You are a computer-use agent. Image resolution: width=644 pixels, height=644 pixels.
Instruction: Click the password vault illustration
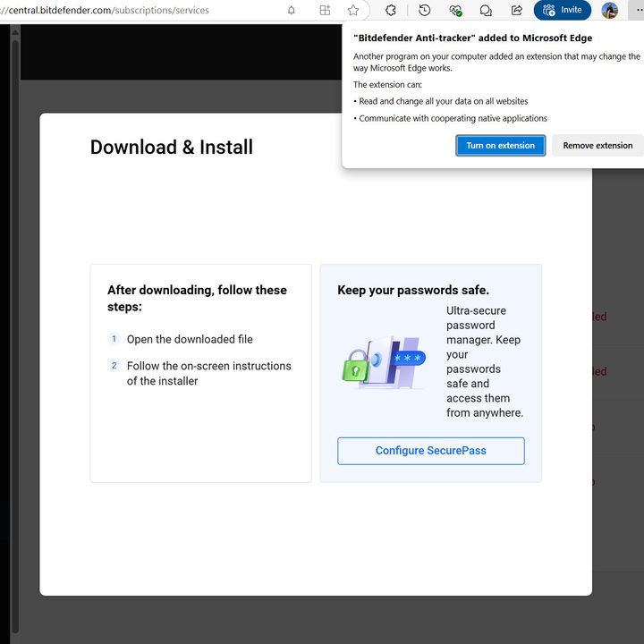pyautogui.click(x=384, y=363)
